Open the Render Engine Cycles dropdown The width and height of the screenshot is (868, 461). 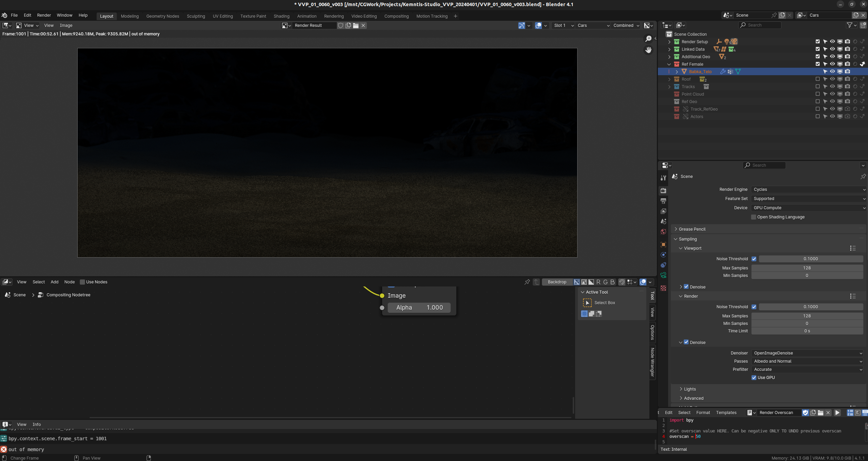[x=808, y=190]
